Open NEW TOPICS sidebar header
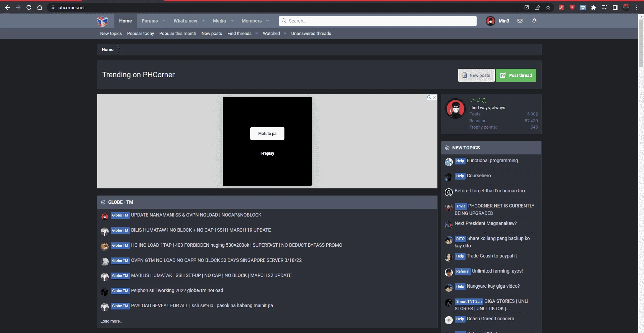 466,148
